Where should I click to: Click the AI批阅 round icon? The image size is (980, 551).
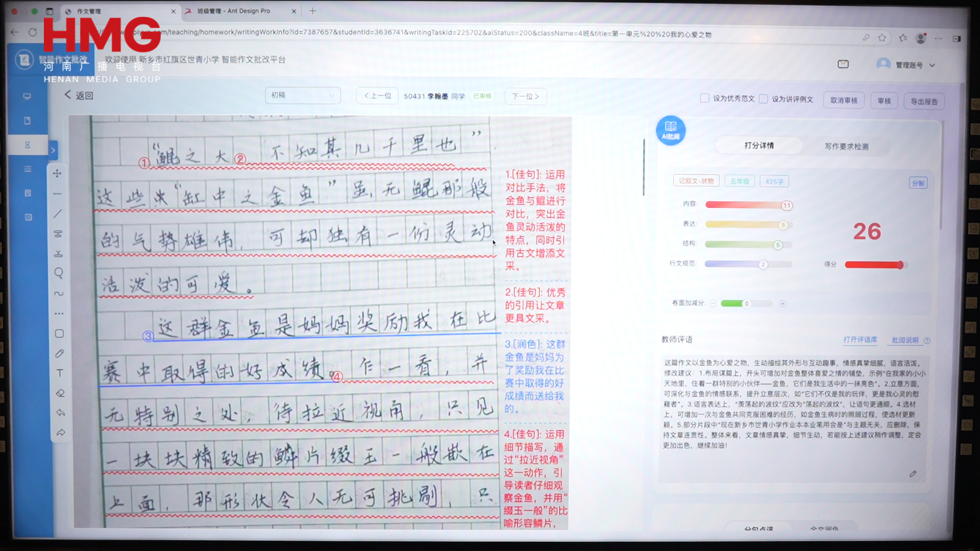[670, 130]
